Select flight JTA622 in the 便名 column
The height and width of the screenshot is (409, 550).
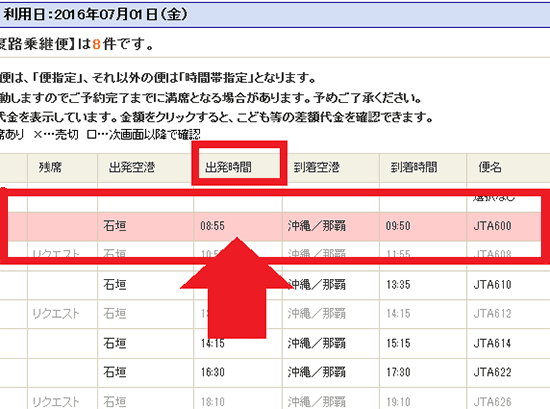[x=492, y=372]
